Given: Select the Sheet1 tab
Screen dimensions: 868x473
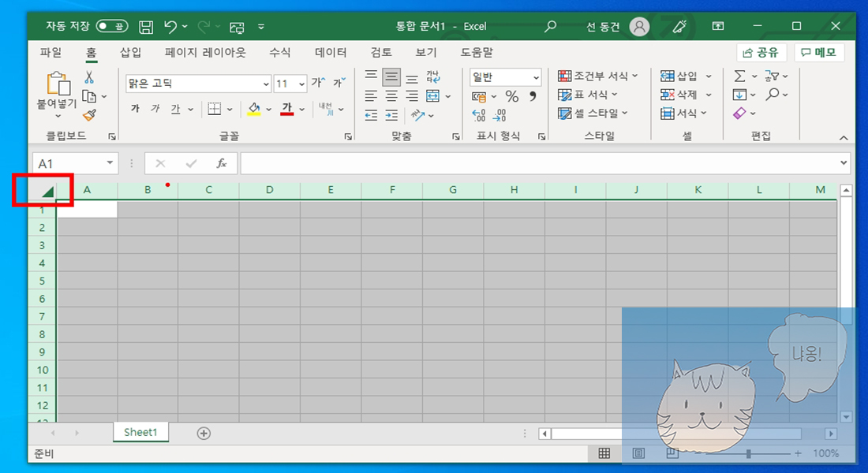Looking at the screenshot, I should (x=140, y=433).
